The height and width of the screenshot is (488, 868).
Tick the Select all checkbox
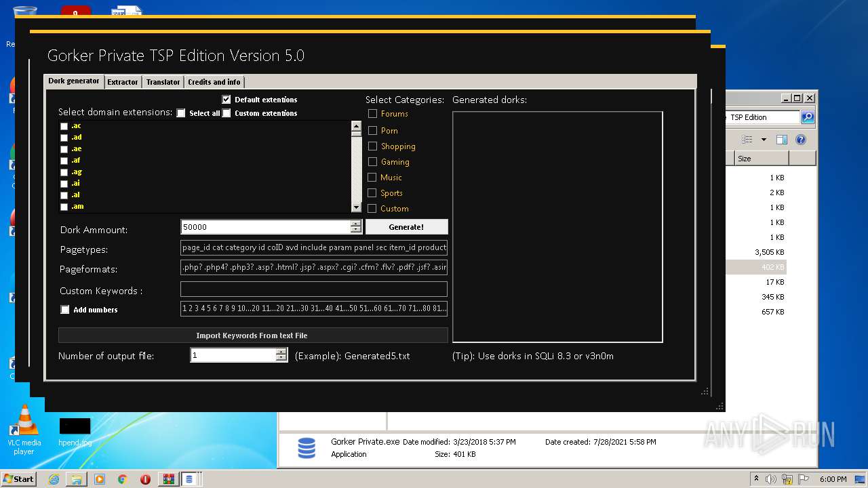(181, 113)
